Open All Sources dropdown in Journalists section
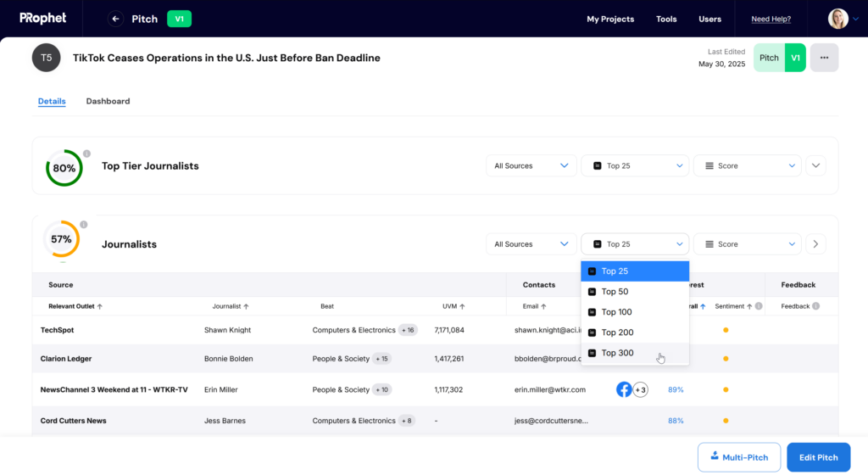 [531, 244]
